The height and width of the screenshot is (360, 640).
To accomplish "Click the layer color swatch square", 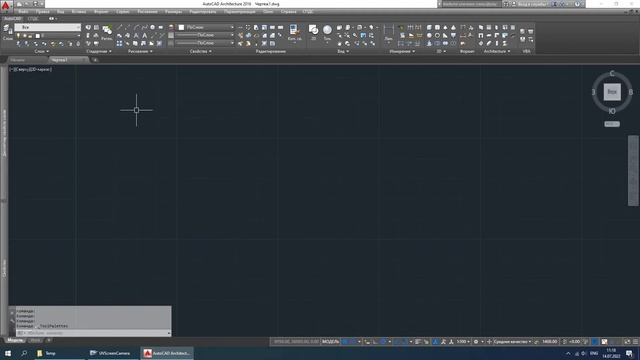I will tap(38, 36).
